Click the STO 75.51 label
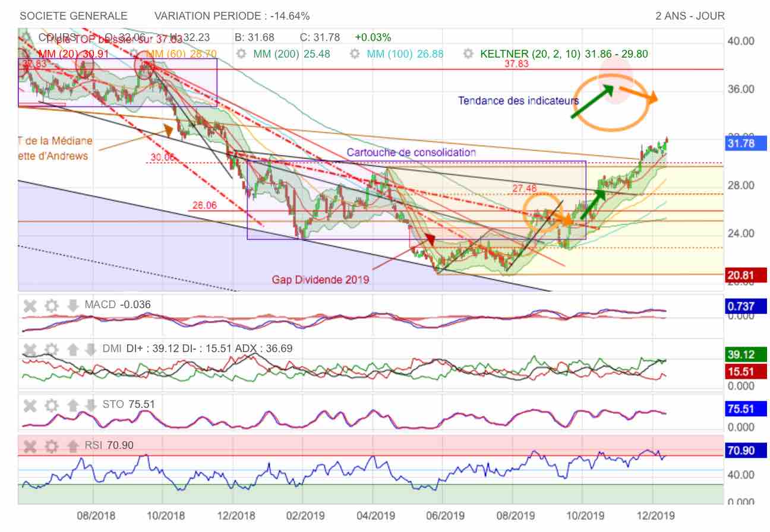The width and height of the screenshot is (770, 532). [x=128, y=404]
